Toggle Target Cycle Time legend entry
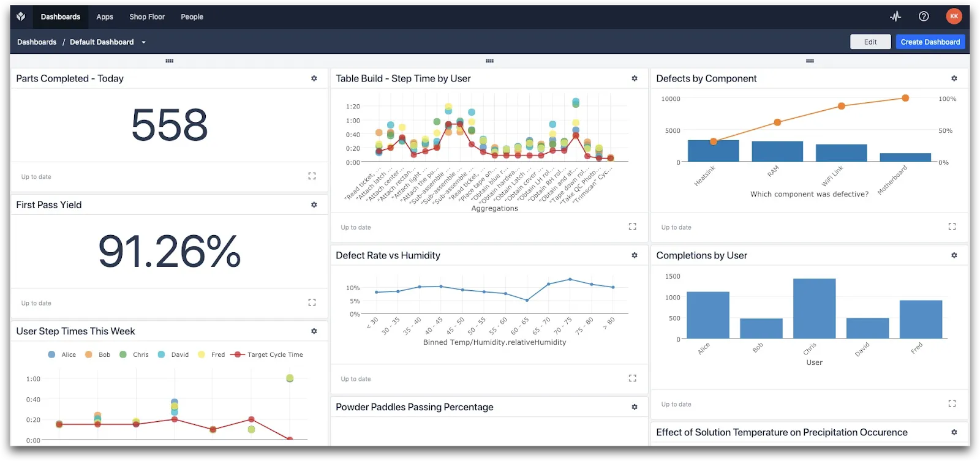 coord(267,354)
